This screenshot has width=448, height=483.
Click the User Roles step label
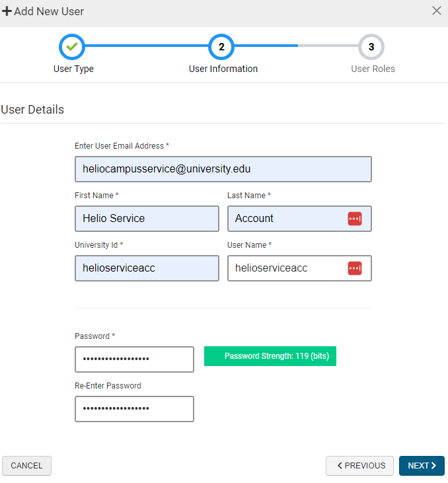click(x=373, y=69)
